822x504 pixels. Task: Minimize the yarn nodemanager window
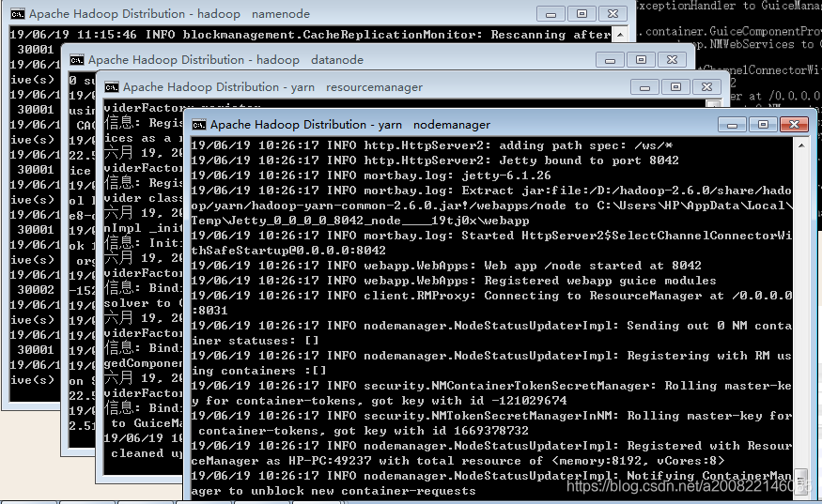[733, 125]
